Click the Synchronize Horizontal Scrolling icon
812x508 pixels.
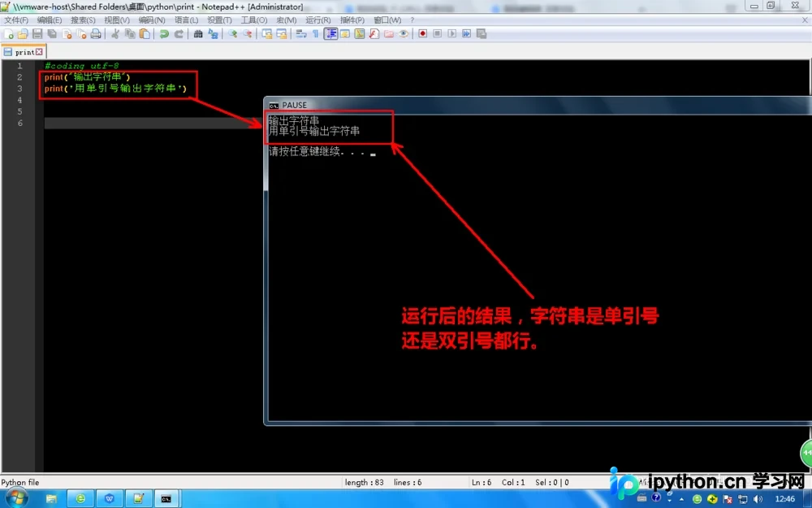point(281,33)
